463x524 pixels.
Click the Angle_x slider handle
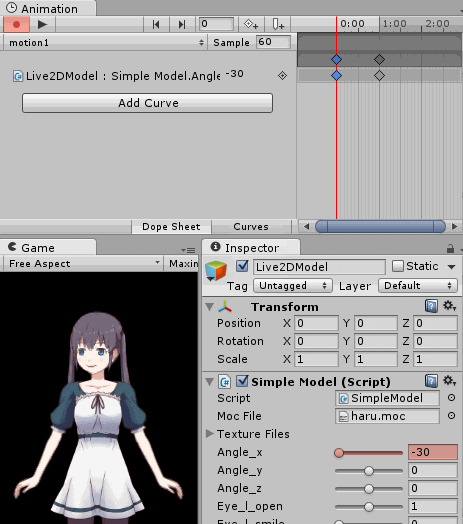pos(339,453)
